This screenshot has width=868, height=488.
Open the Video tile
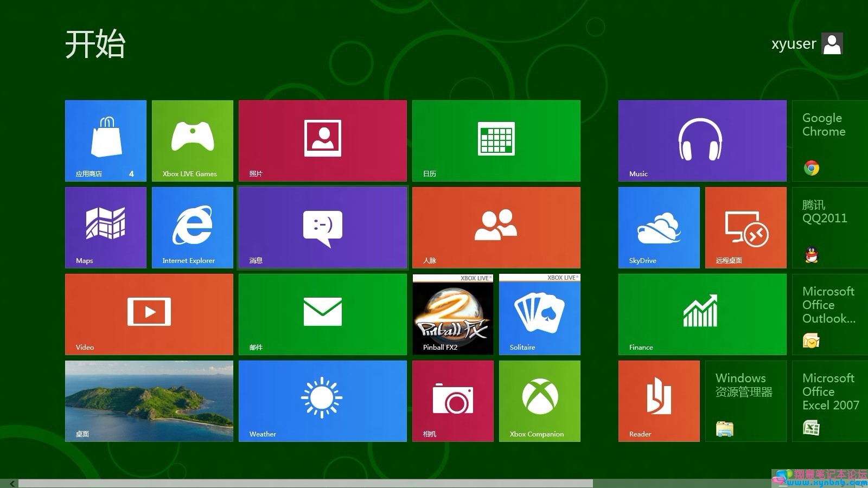pos(149,314)
